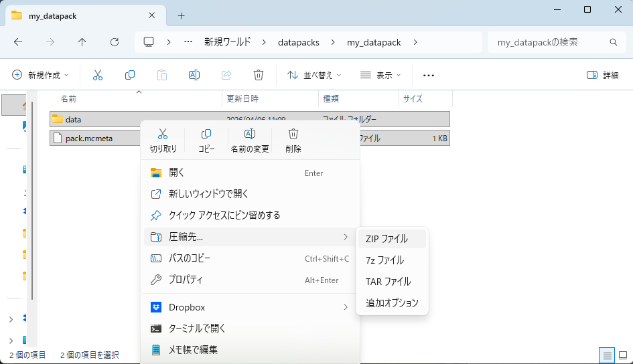
Task: Click the navigation pane vertical scrollbar
Action: 31,200
